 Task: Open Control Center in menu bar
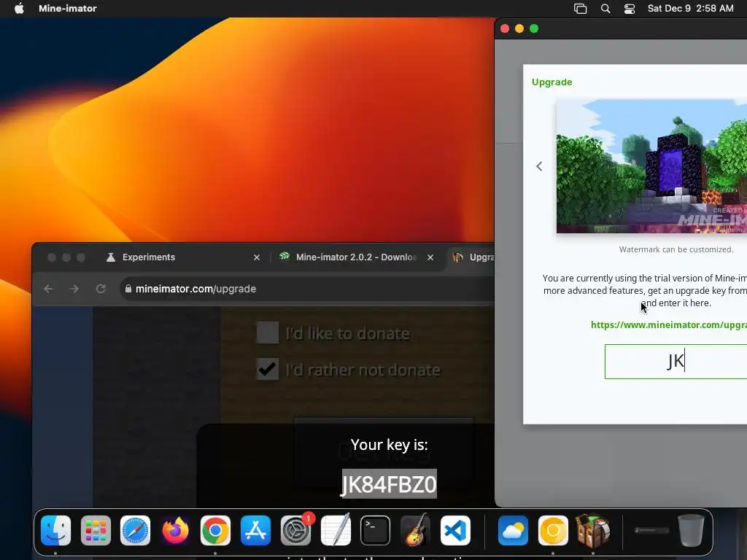click(630, 9)
